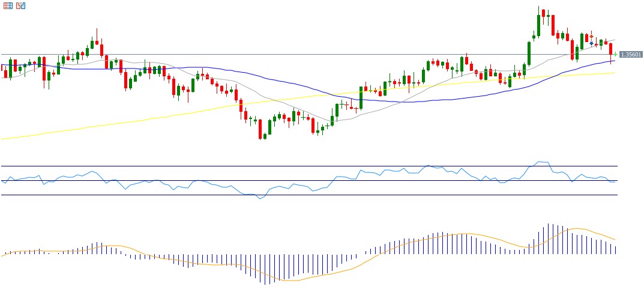
Task: Open the red-blue quotes table icon
Action: tap(8, 5)
